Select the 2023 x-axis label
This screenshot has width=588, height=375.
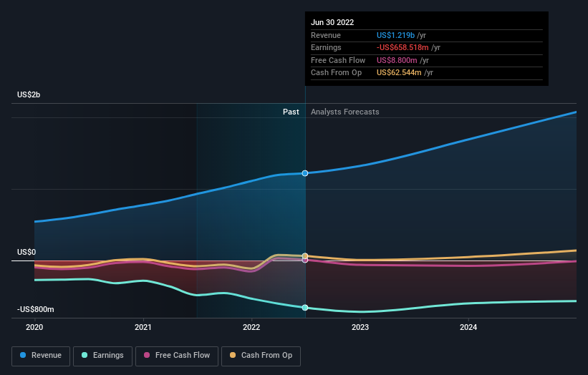point(360,327)
